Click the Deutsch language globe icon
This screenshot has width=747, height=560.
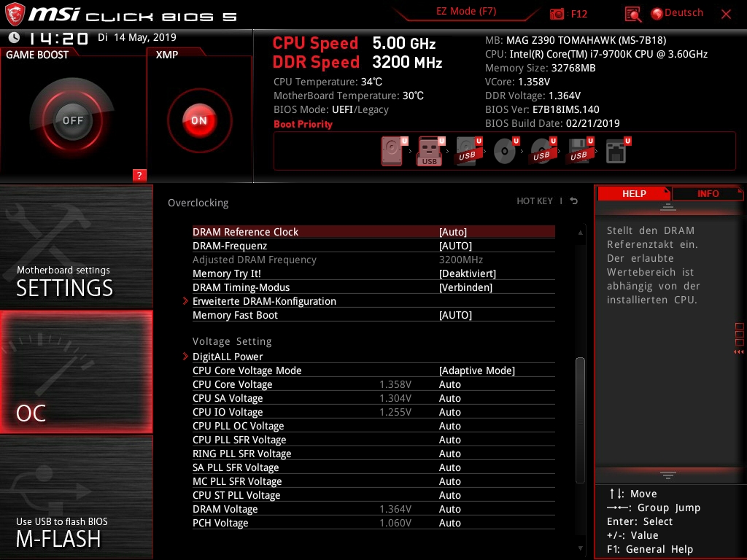pyautogui.click(x=657, y=14)
